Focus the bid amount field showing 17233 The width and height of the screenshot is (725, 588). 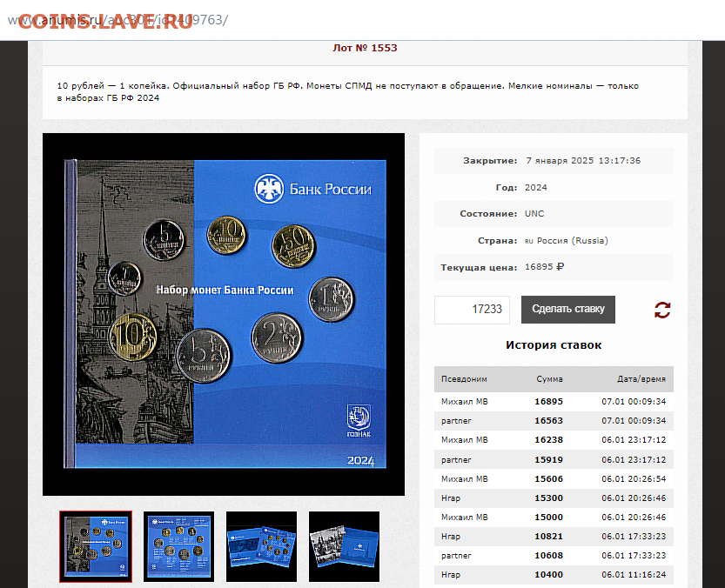472,310
